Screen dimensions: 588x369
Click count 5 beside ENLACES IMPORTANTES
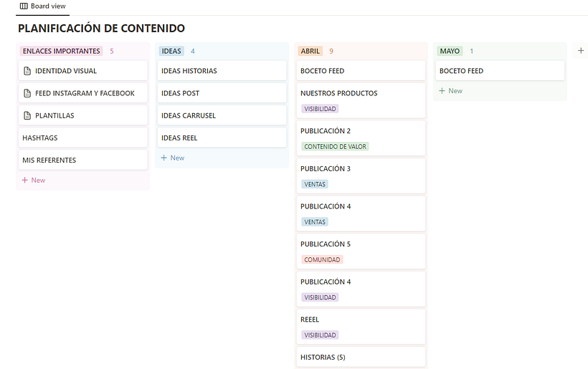112,52
